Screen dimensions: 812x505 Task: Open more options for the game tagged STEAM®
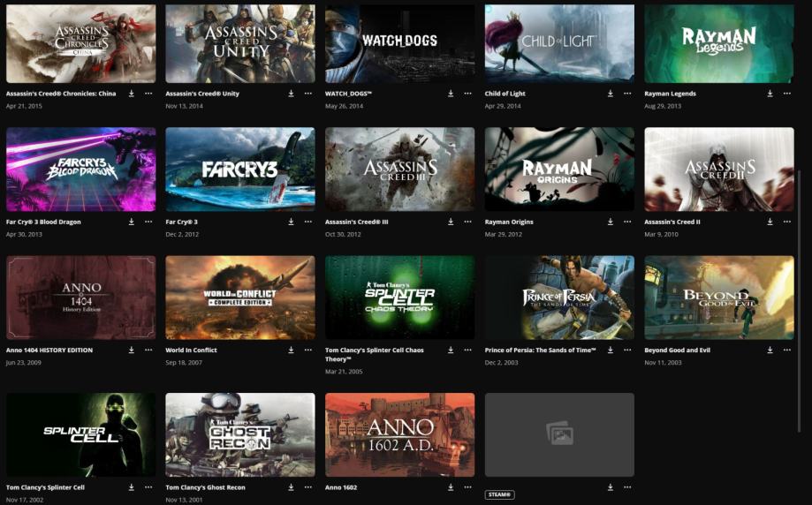pos(627,486)
